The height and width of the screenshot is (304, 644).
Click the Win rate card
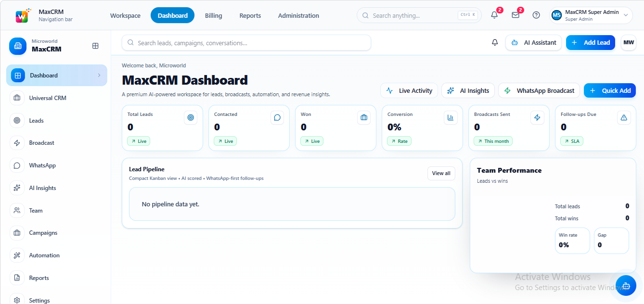(x=572, y=241)
